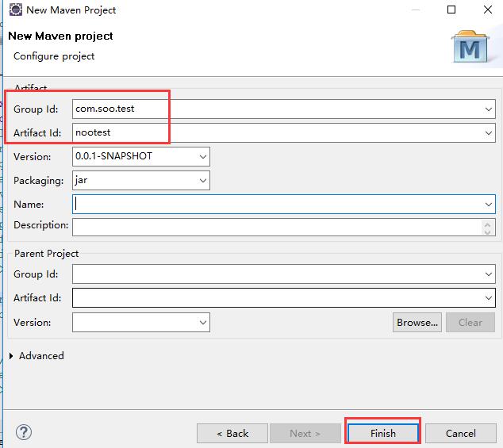
Task: Open Parent Project Group Id dropdown arrow
Action: pos(488,274)
